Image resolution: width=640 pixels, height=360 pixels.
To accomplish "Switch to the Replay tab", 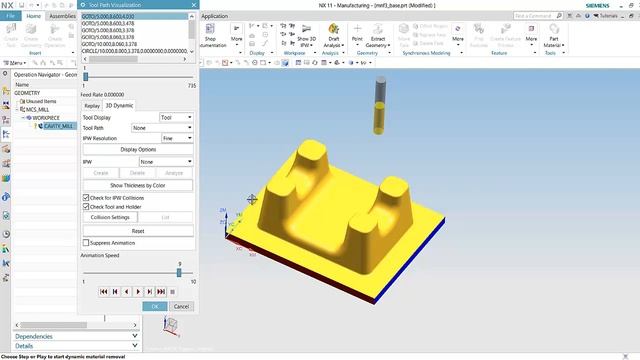I will [92, 106].
